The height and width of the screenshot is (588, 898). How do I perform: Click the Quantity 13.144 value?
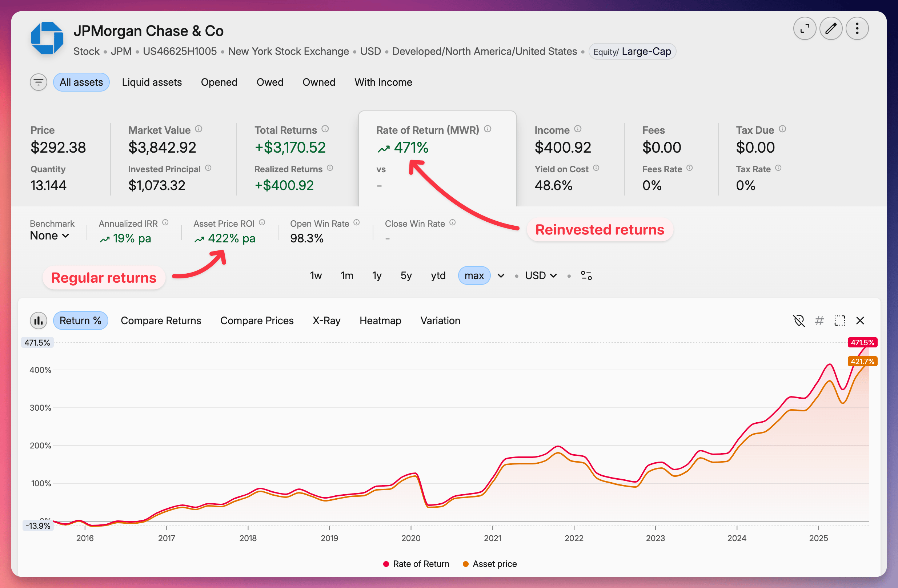[48, 186]
